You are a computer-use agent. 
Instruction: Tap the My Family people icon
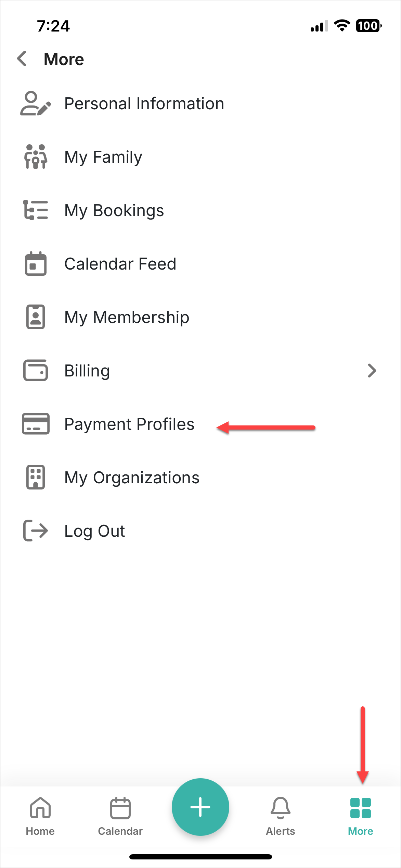point(35,157)
